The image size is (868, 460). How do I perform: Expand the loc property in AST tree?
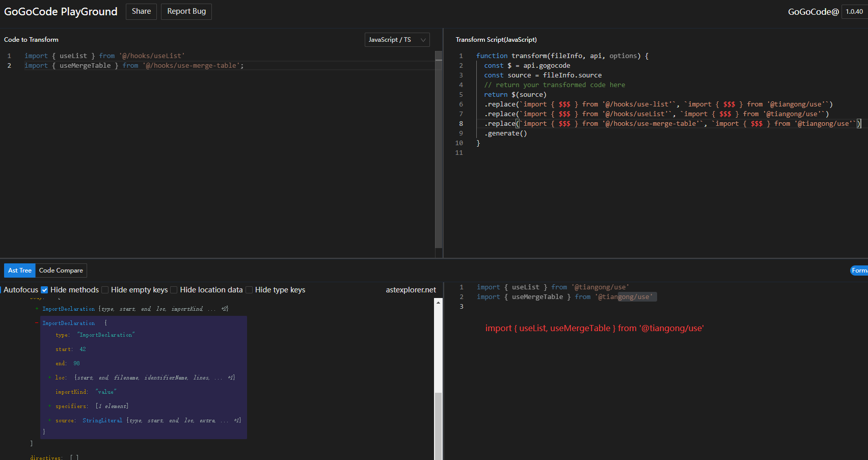(x=50, y=377)
